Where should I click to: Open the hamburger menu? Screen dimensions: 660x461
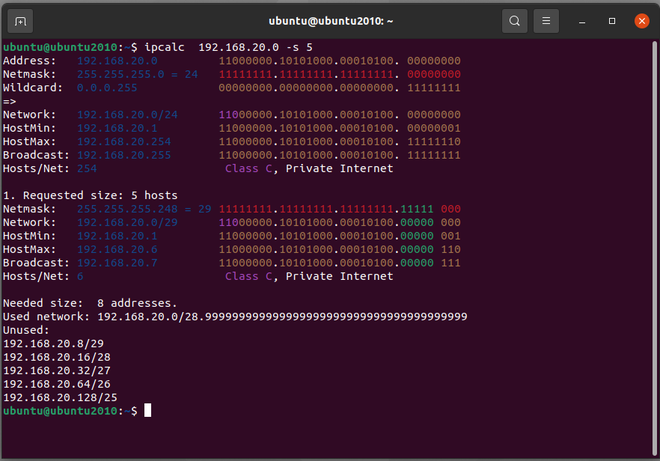point(546,21)
